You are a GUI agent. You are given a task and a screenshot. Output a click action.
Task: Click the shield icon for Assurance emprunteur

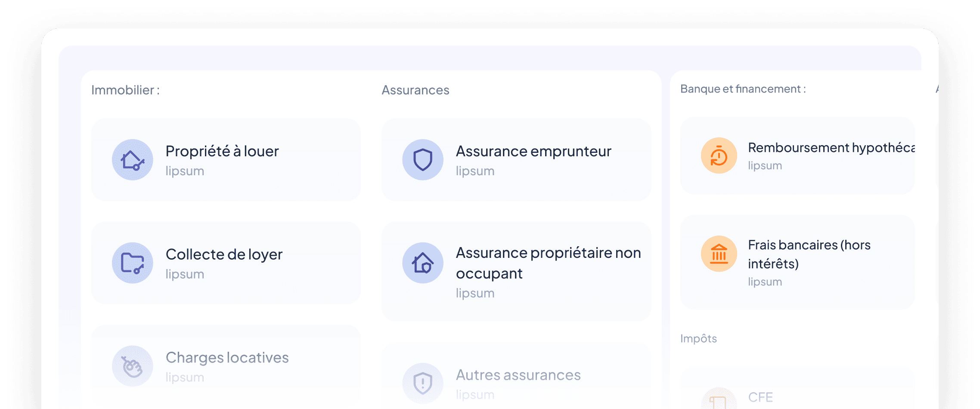423,160
